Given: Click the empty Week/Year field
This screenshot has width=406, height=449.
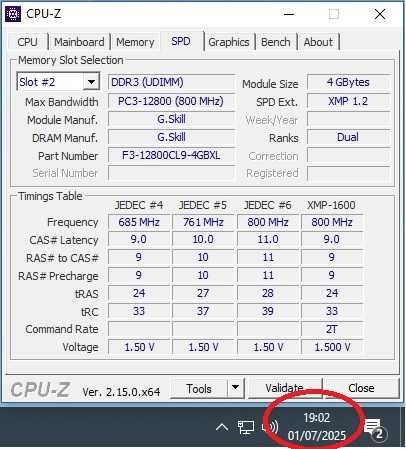Looking at the screenshot, I should coord(348,119).
